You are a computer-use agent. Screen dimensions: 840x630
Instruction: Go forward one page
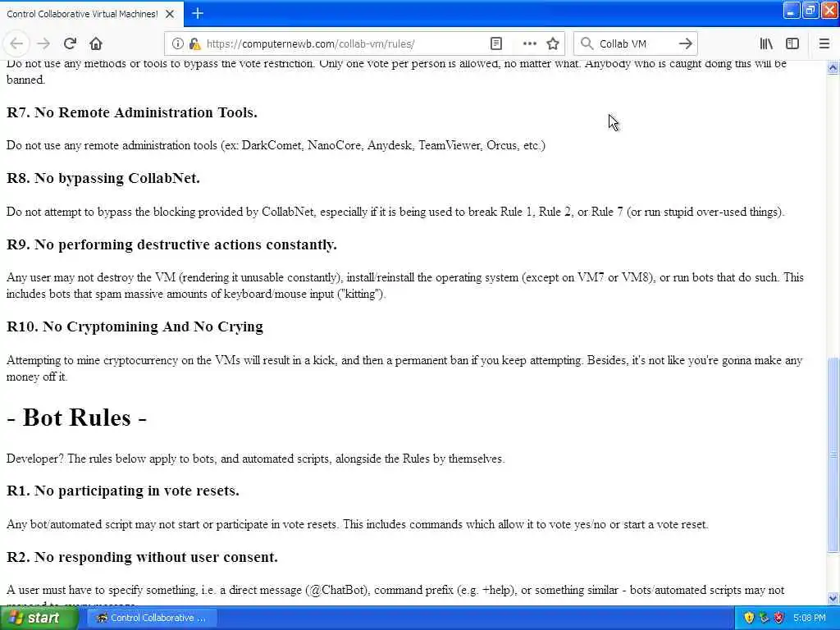(43, 44)
